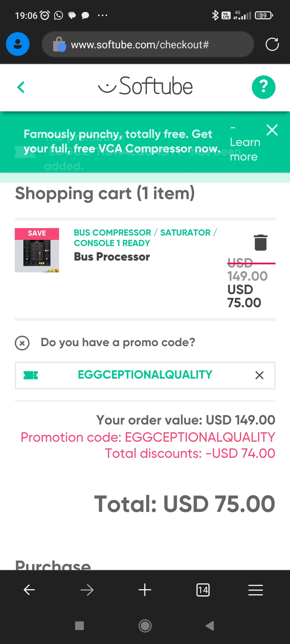This screenshot has width=290, height=644.
Task: Collapse the promo code section
Action: click(x=22, y=343)
